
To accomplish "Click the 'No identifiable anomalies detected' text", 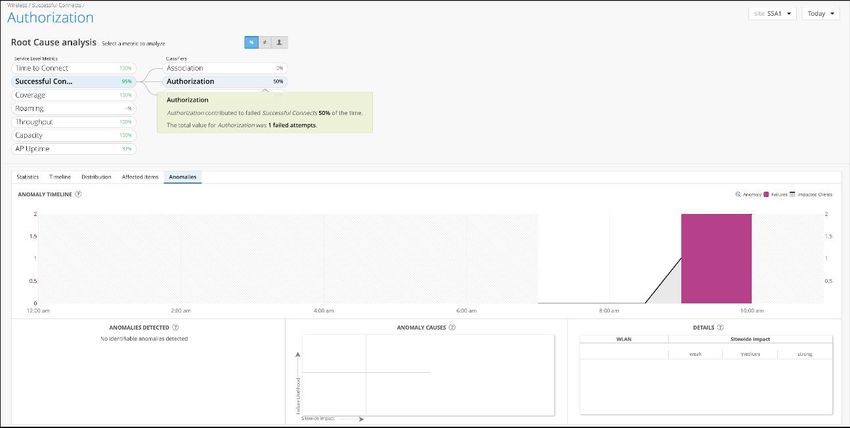I will click(144, 339).
